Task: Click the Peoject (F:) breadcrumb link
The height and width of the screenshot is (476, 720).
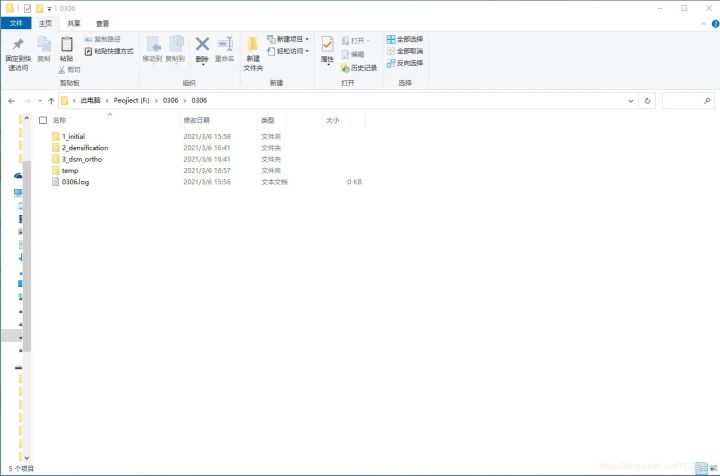Action: (x=130, y=101)
